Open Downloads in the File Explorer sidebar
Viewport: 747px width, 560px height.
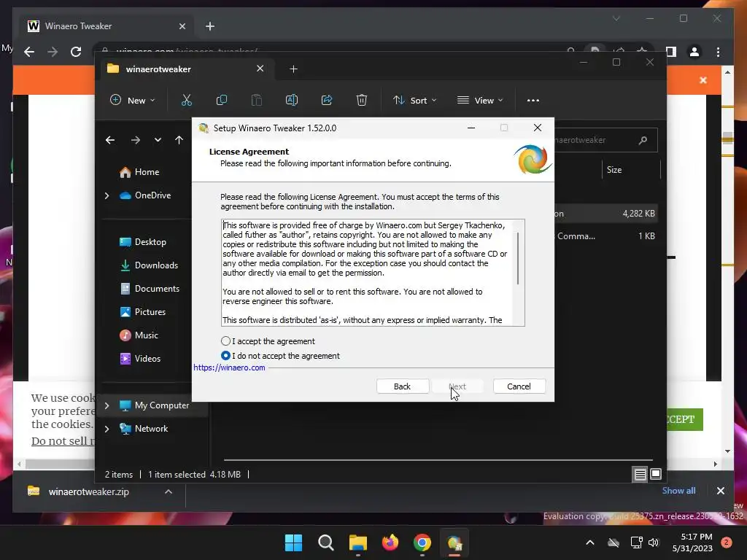pyautogui.click(x=148, y=265)
